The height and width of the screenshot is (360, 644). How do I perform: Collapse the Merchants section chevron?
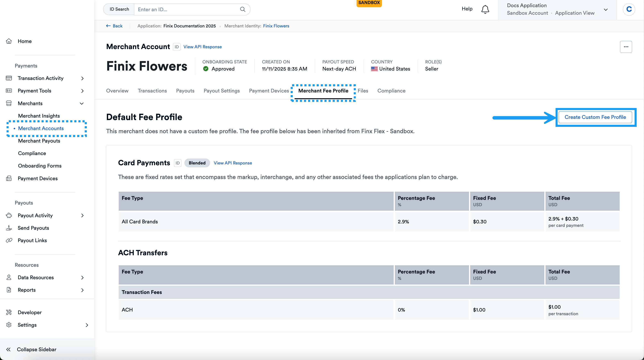coord(82,103)
